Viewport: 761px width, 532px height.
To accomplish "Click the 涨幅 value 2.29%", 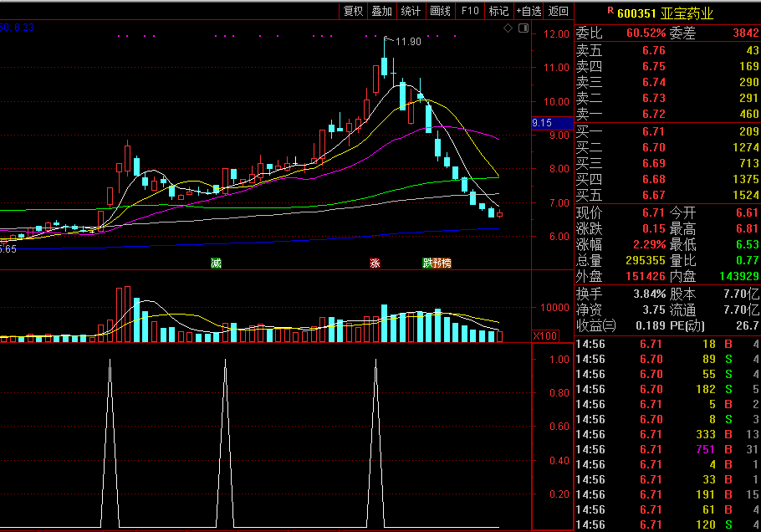I will tap(650, 244).
